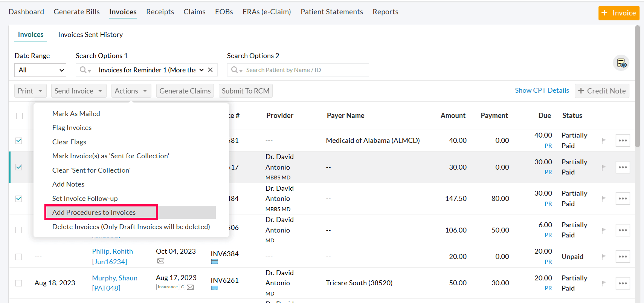Image resolution: width=644 pixels, height=303 pixels.
Task: Choose Add Procedures to Invoices
Action: (x=94, y=213)
